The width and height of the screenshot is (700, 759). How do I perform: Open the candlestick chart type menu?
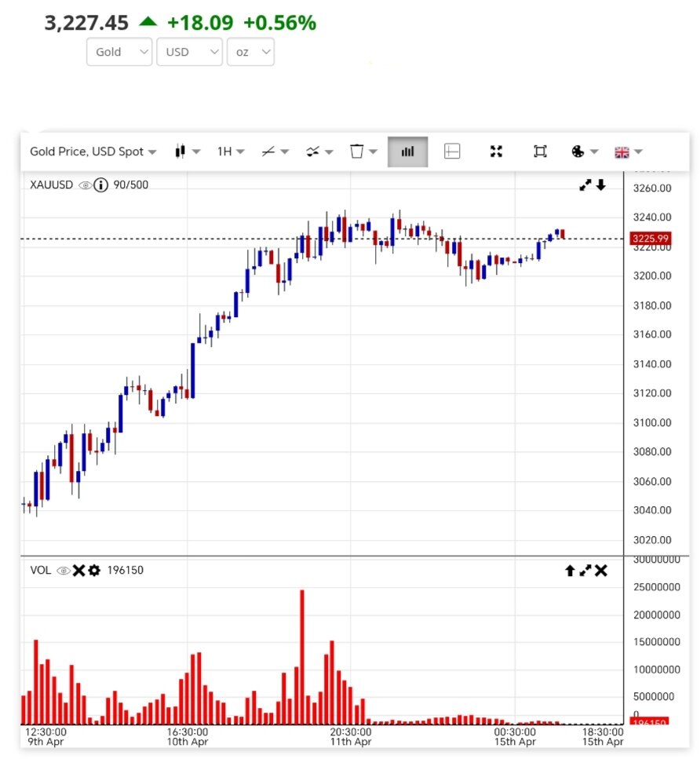[187, 151]
